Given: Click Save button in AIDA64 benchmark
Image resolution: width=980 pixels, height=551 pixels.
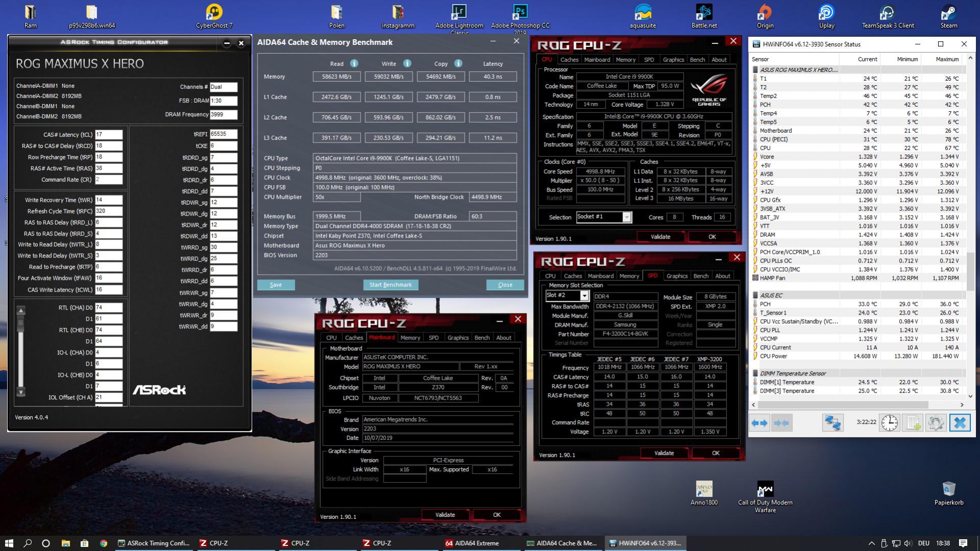Looking at the screenshot, I should coord(276,285).
